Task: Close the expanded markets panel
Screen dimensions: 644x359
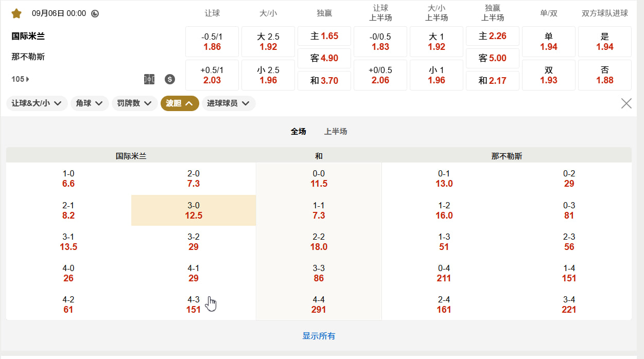Action: click(x=626, y=103)
